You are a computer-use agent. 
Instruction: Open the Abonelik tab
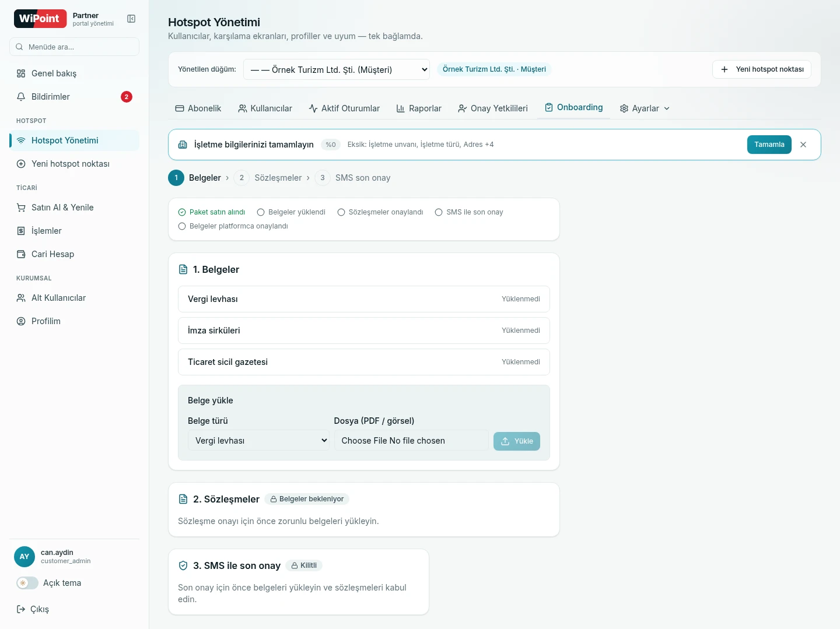(x=198, y=108)
